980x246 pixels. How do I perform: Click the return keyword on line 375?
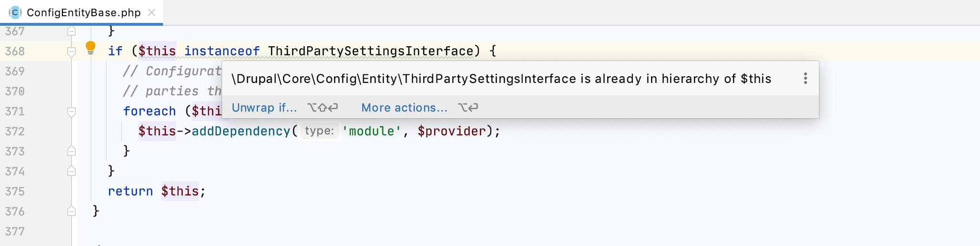[x=130, y=191]
